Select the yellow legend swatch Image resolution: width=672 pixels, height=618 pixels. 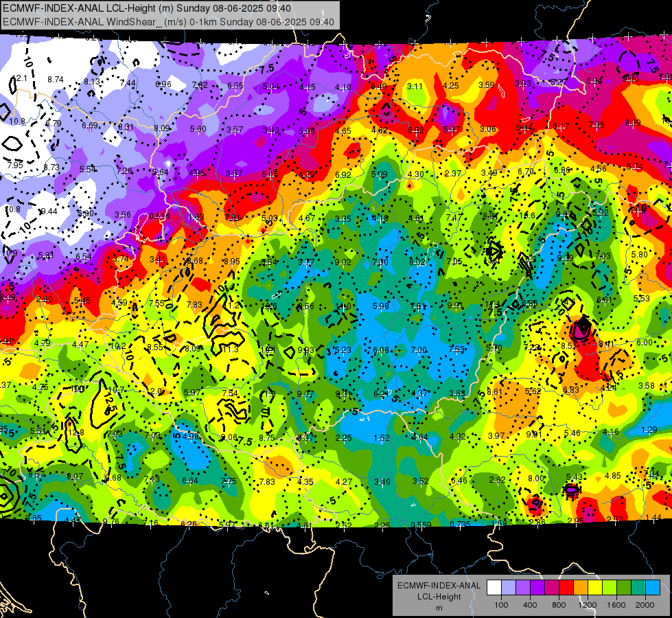click(595, 587)
